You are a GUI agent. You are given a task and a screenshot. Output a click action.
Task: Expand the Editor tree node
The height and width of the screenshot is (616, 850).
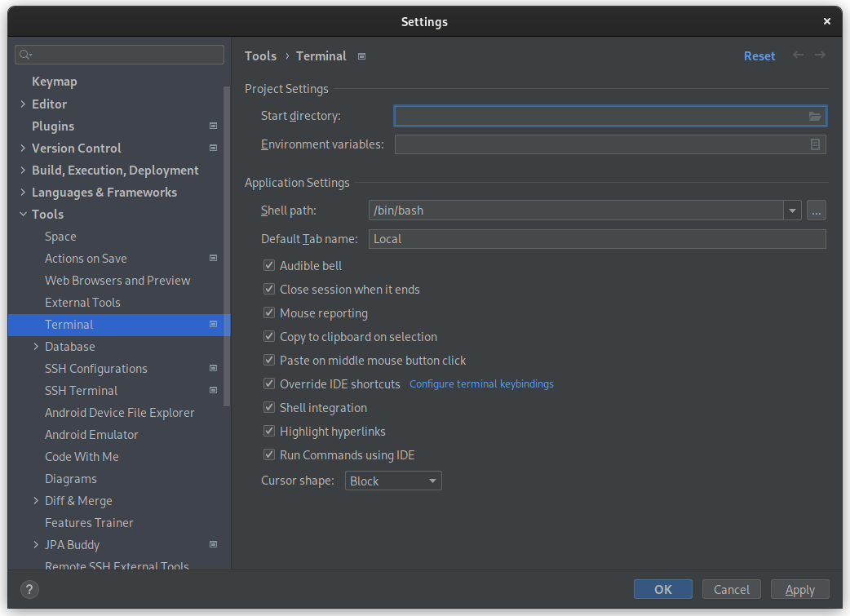pos(23,104)
